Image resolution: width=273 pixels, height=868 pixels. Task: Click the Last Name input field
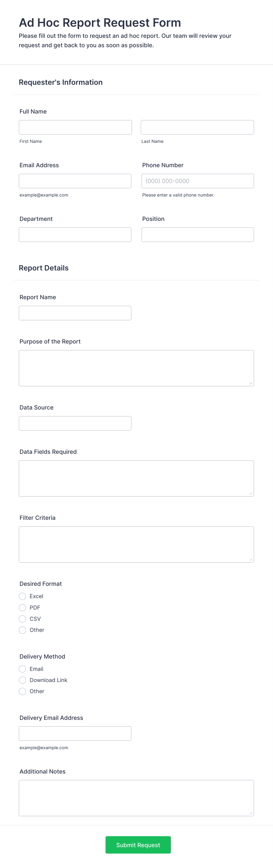click(197, 127)
